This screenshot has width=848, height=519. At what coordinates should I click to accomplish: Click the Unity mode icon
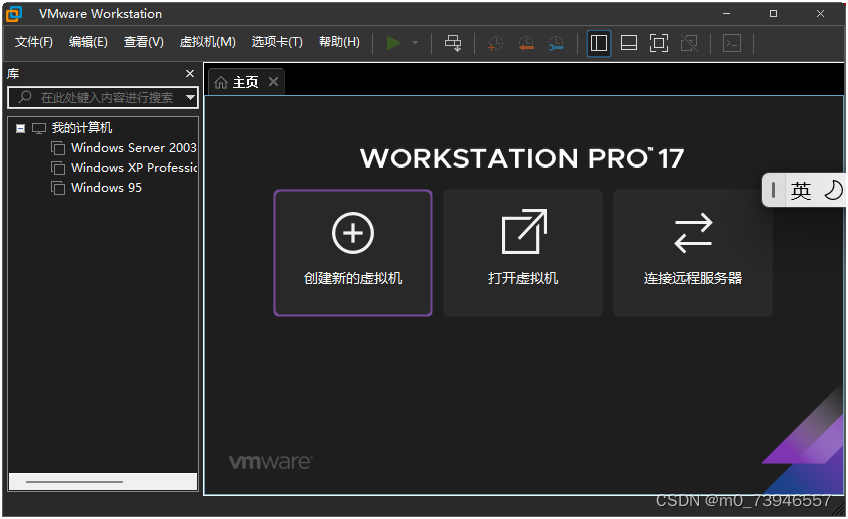(x=689, y=43)
